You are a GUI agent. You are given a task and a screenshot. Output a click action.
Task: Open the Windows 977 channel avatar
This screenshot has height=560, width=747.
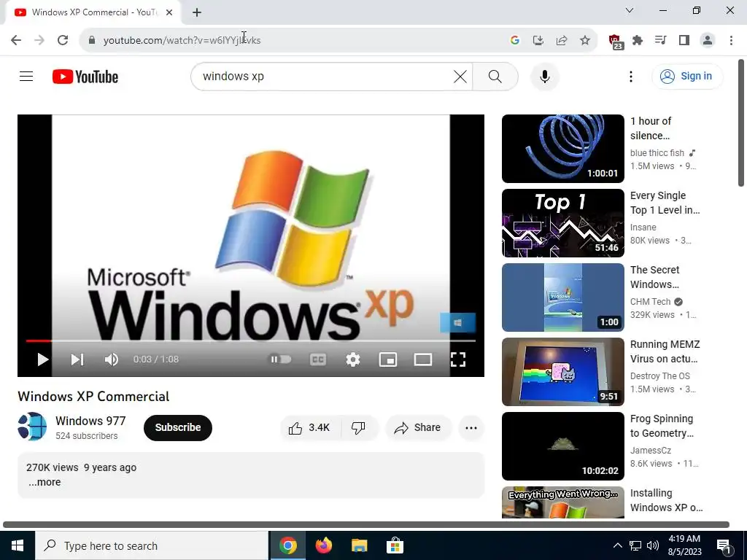click(x=32, y=427)
